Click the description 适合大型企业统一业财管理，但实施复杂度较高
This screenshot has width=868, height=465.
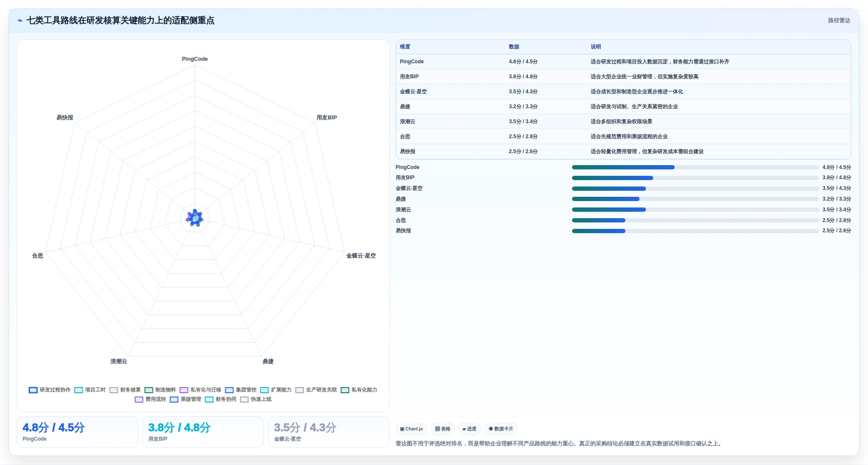point(644,77)
